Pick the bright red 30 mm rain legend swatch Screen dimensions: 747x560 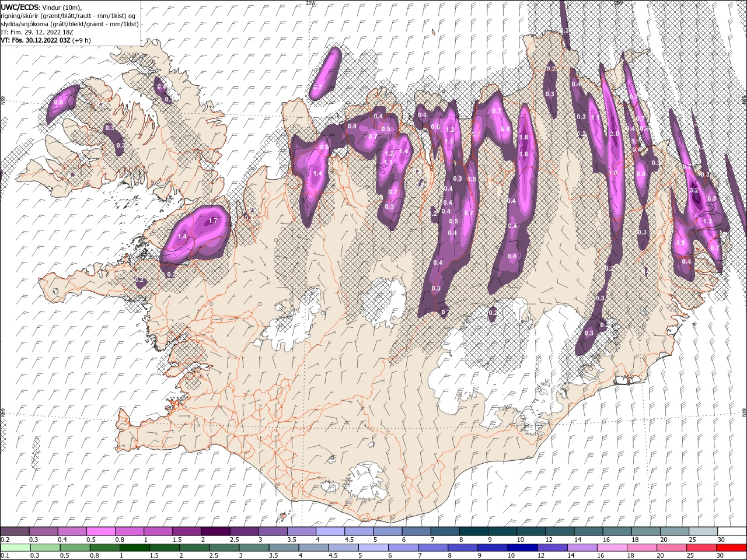(732, 548)
